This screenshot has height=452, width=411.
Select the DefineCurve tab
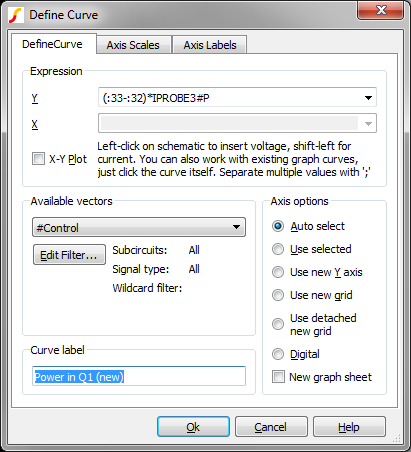(53, 44)
